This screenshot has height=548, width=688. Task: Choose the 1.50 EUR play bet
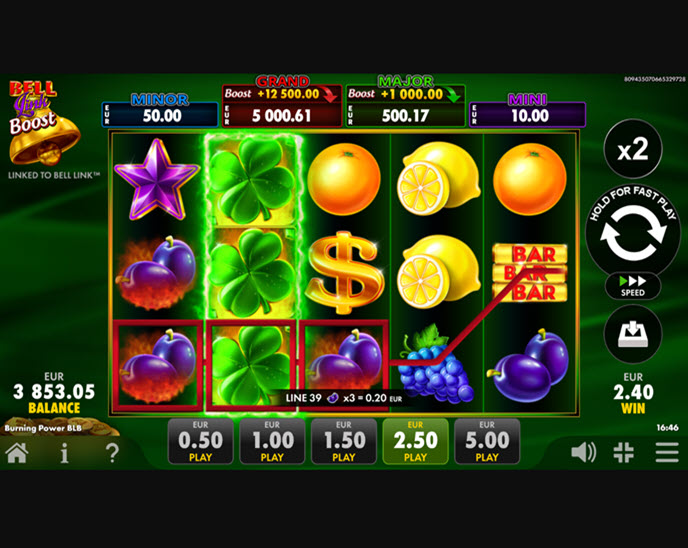pyautogui.click(x=344, y=441)
